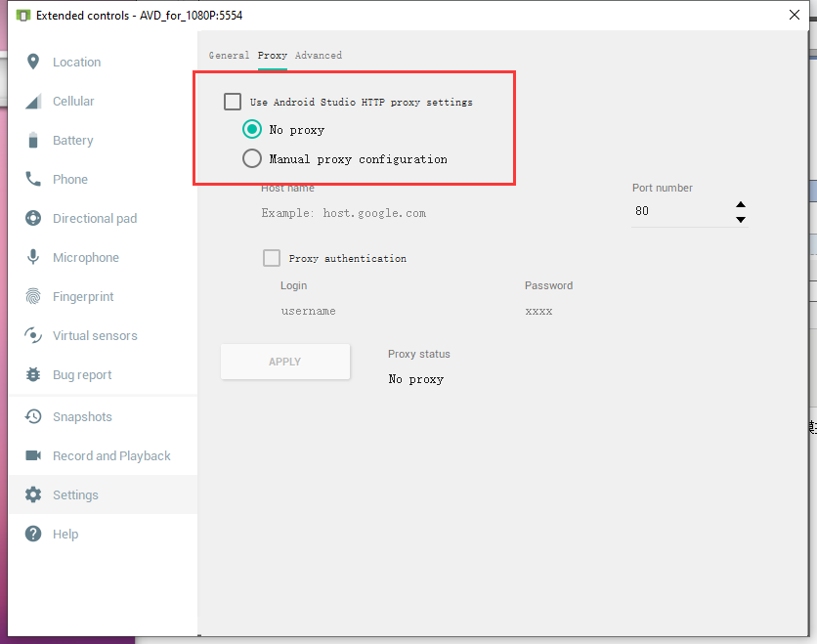
Task: Select the Proxy tab
Action: click(272, 56)
